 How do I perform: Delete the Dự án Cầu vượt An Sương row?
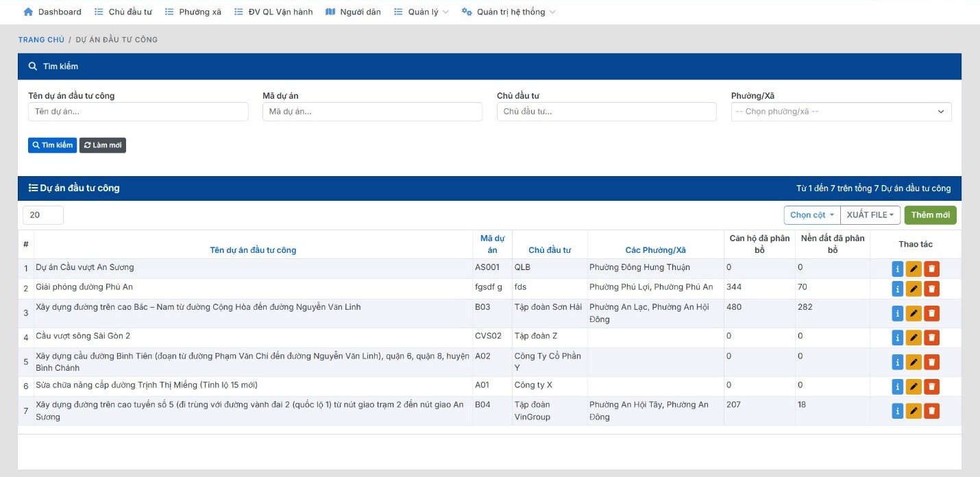point(931,269)
